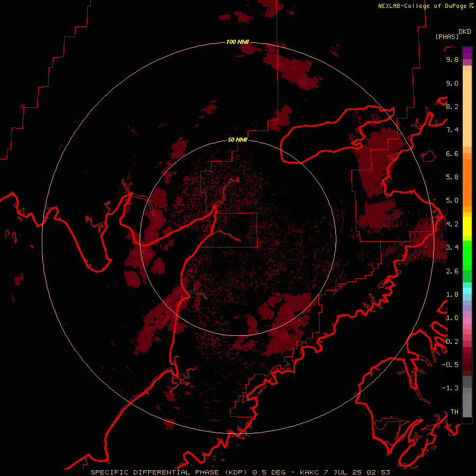Select the 3.4 legend value
Viewport: 476px width, 476px height.
pyautogui.click(x=452, y=248)
